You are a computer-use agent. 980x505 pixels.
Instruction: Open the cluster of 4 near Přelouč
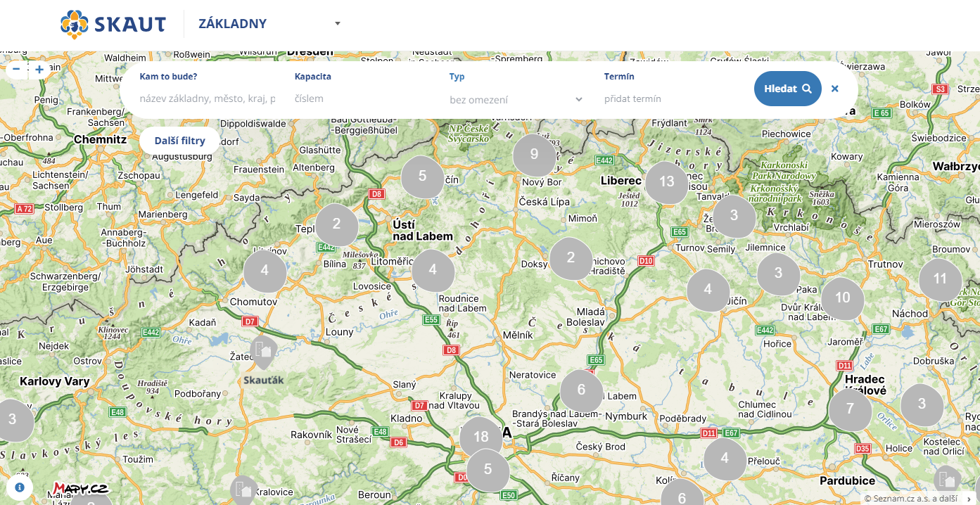[725, 459]
